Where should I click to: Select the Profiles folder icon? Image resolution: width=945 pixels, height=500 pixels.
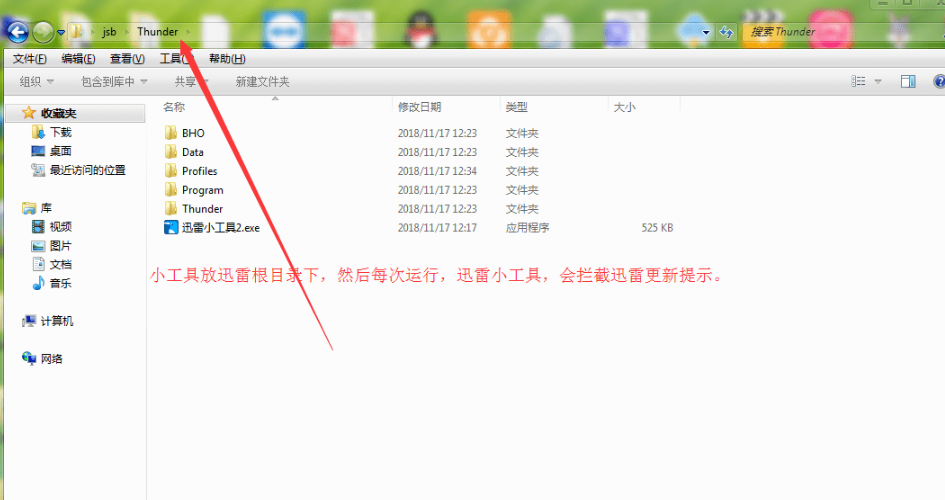[x=171, y=171]
